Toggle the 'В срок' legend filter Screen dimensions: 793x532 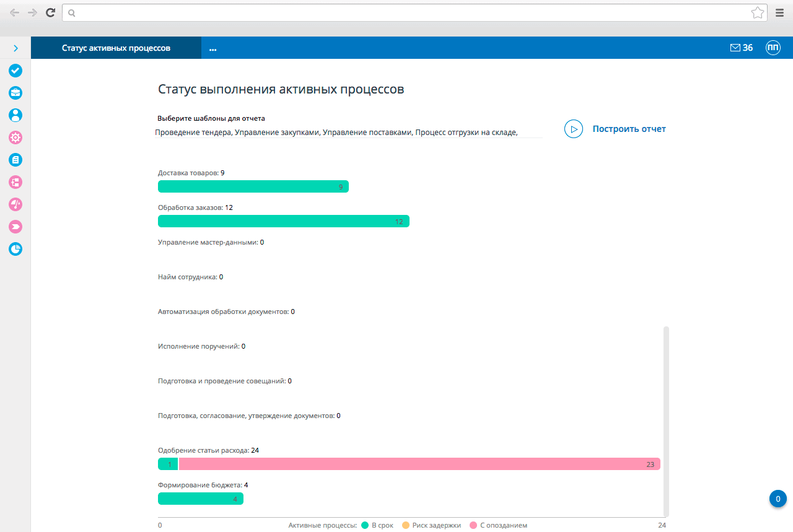[378, 525]
